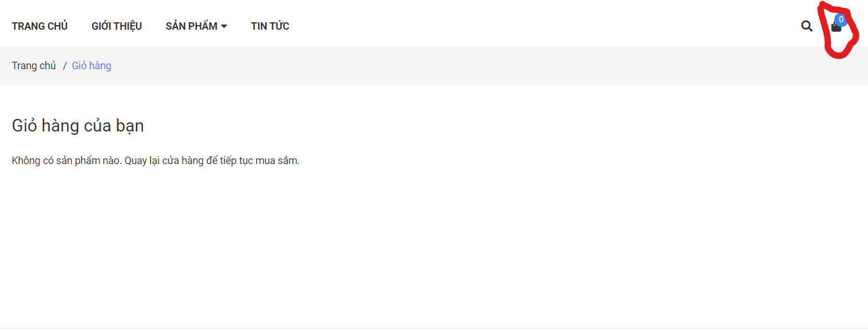
Task: Open the GIỚI THIỆU menu item
Action: point(117,26)
